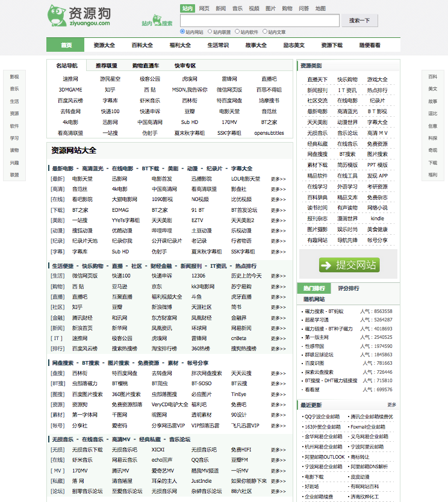Image resolution: width=448 pixels, height=502 pixels.
Task: Click LOL电影天堂 in the [最新] row
Action: click(x=246, y=179)
